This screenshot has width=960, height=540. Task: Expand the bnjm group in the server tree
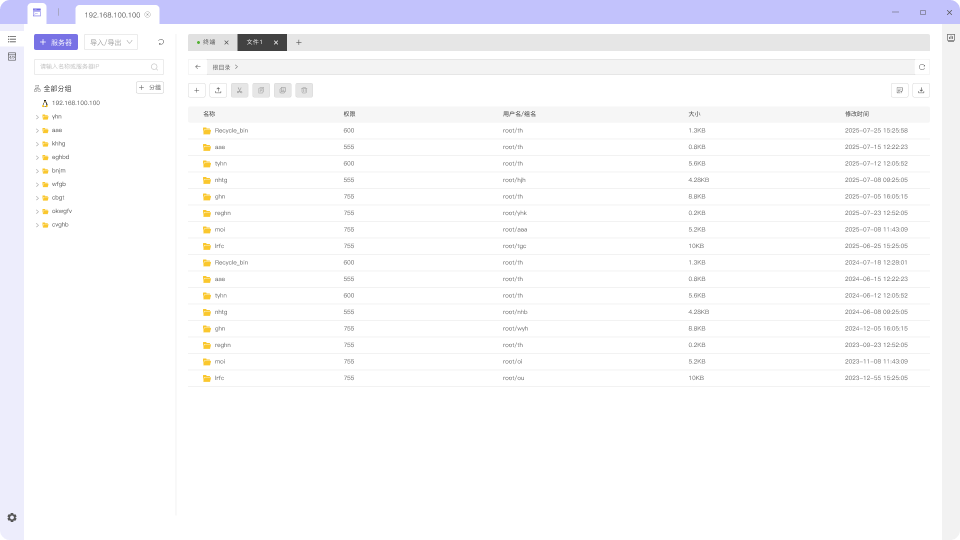[x=37, y=171]
